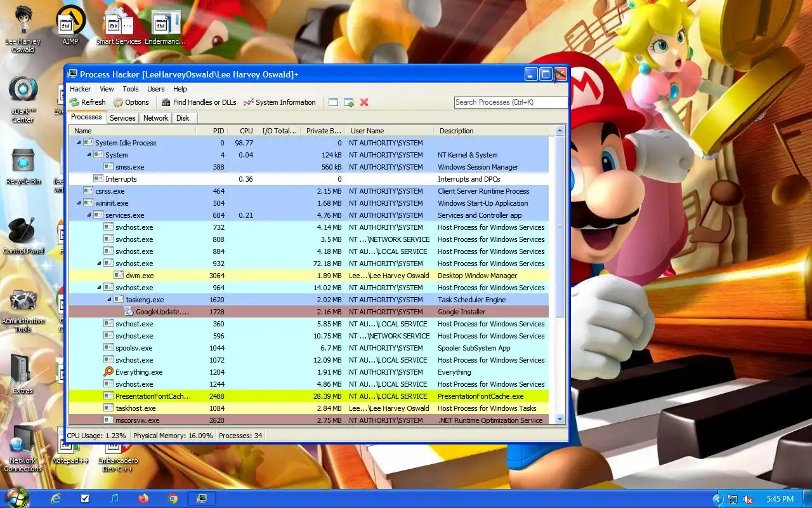The width and height of the screenshot is (812, 508).
Task: Collapse the svchost.exe PID 964 node
Action: coord(99,288)
